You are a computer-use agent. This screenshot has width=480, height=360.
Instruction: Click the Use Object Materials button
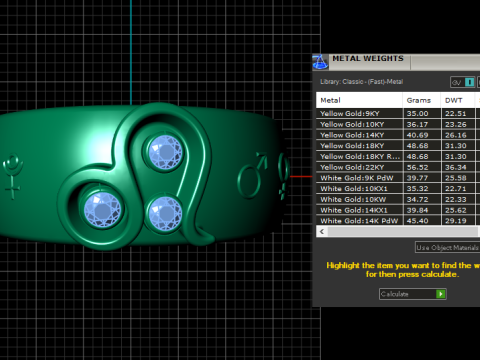[x=448, y=248]
